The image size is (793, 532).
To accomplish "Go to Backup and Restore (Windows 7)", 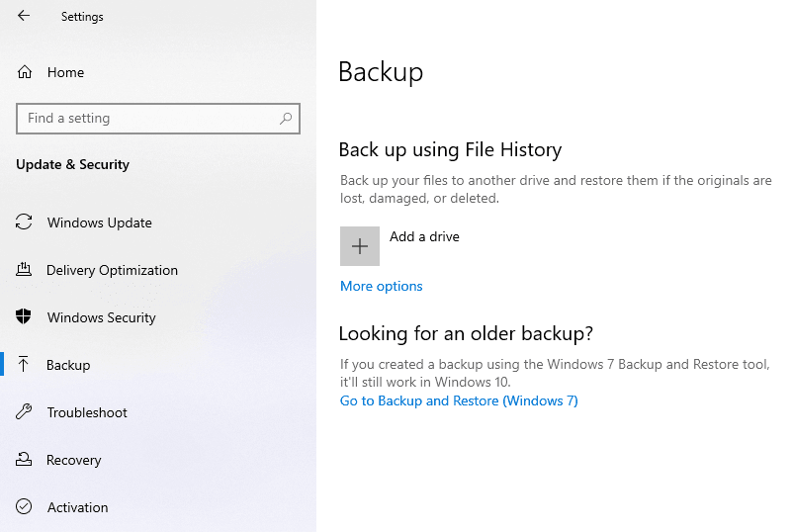I will 459,400.
